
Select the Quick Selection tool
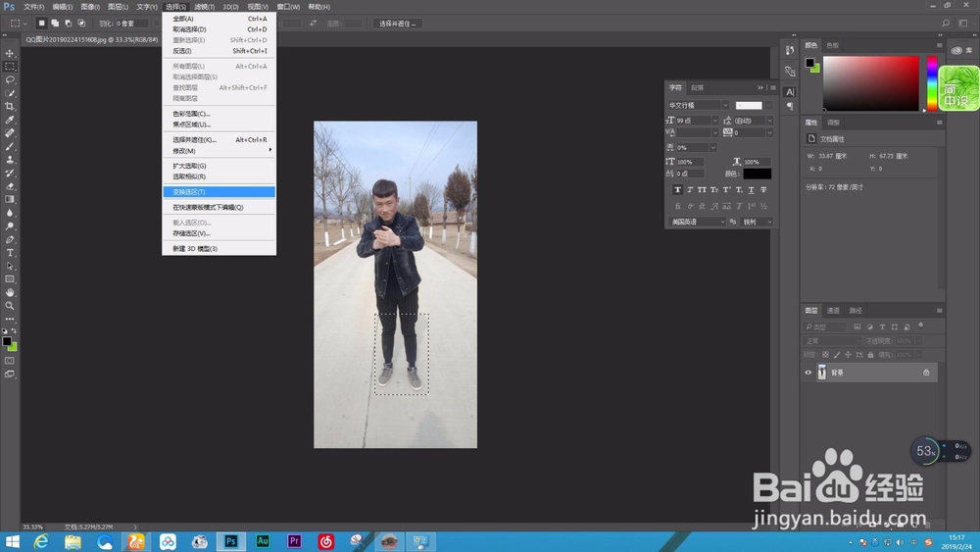[x=10, y=93]
